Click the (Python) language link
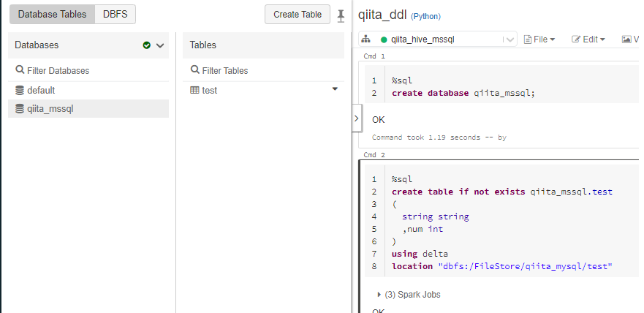The height and width of the screenshot is (313, 644). [x=425, y=16]
